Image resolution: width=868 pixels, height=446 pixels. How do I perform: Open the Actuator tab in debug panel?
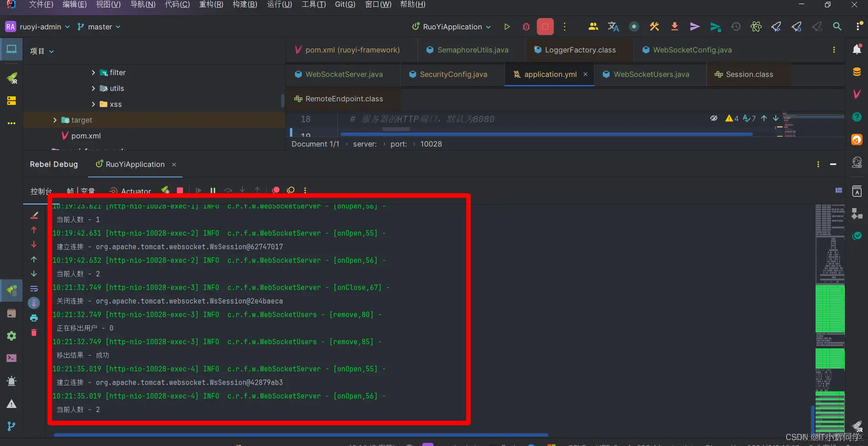130,191
